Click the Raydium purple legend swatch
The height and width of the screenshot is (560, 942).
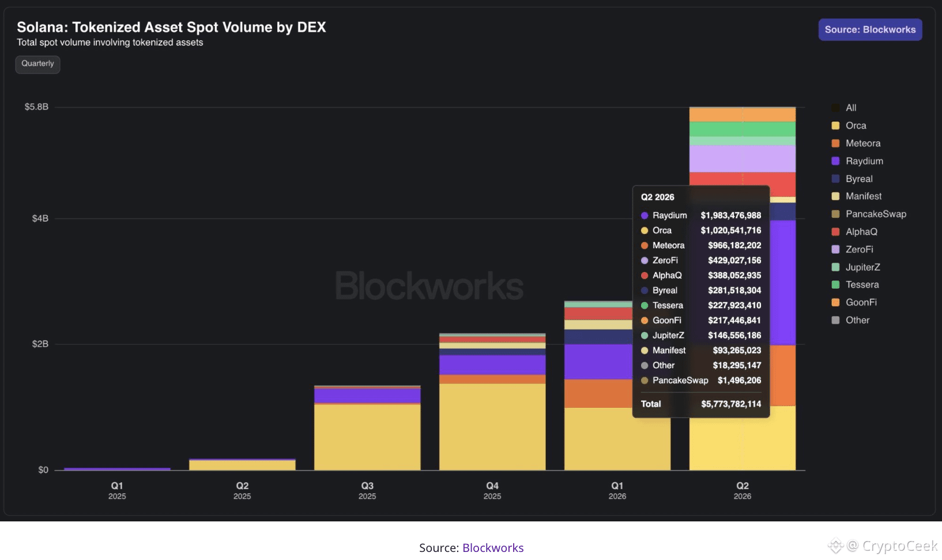coord(835,161)
